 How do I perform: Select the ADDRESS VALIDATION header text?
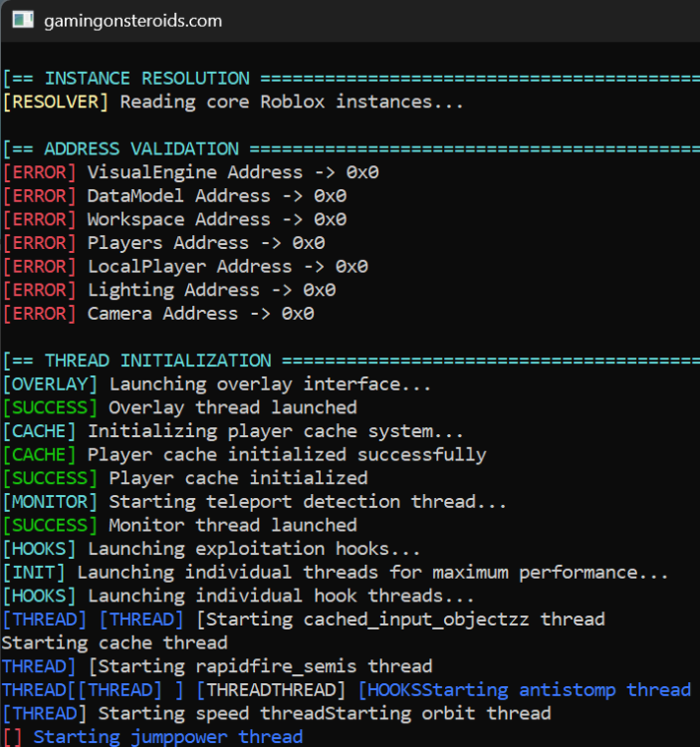coord(141,148)
